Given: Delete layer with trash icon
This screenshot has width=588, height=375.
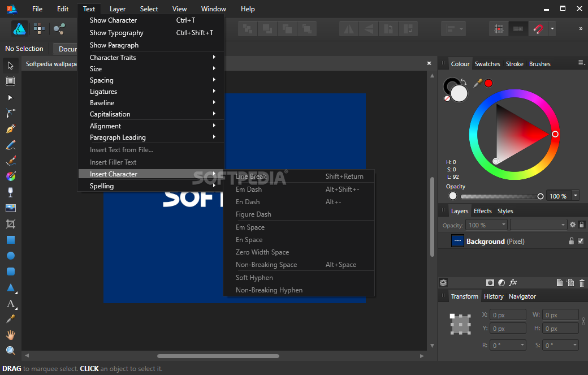Looking at the screenshot, I should (x=582, y=283).
